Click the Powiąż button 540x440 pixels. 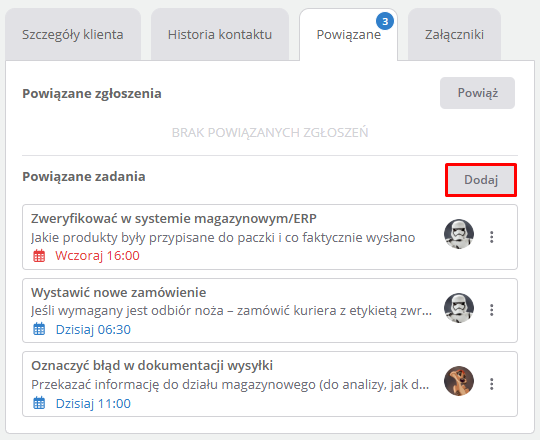[477, 93]
